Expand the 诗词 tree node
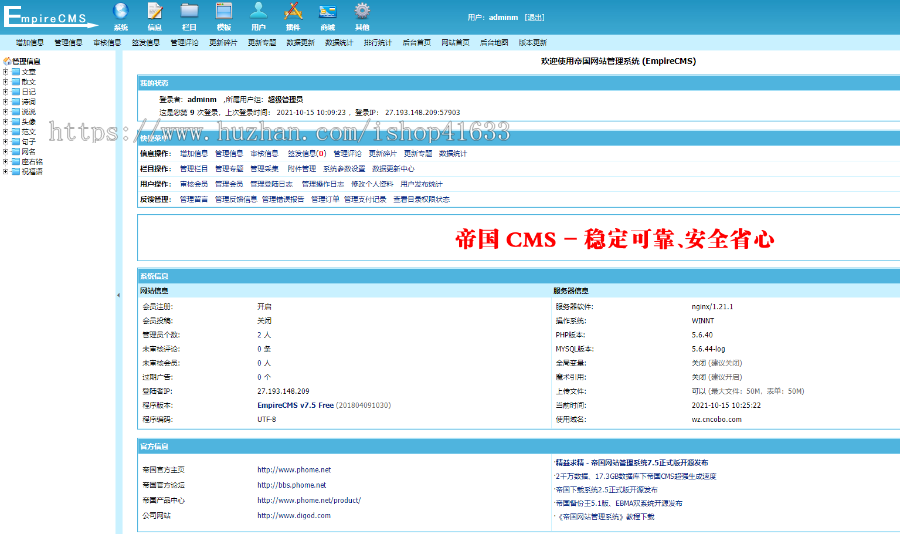Viewport: 900px width, 534px height. (6, 102)
